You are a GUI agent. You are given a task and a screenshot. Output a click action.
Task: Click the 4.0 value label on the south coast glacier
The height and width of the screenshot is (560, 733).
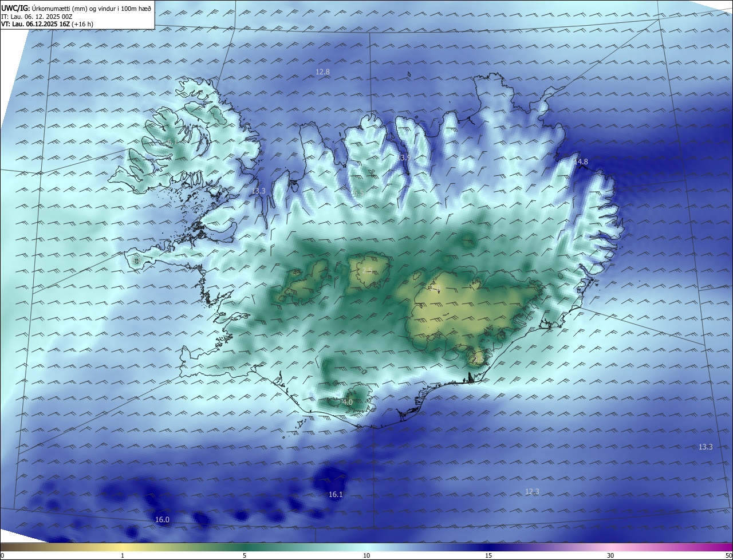point(347,403)
